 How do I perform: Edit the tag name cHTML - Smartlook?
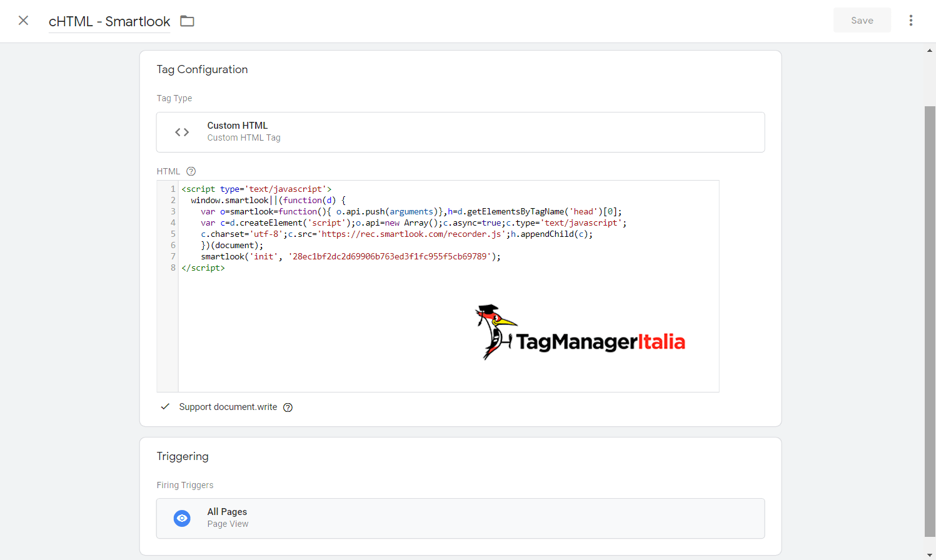click(109, 21)
